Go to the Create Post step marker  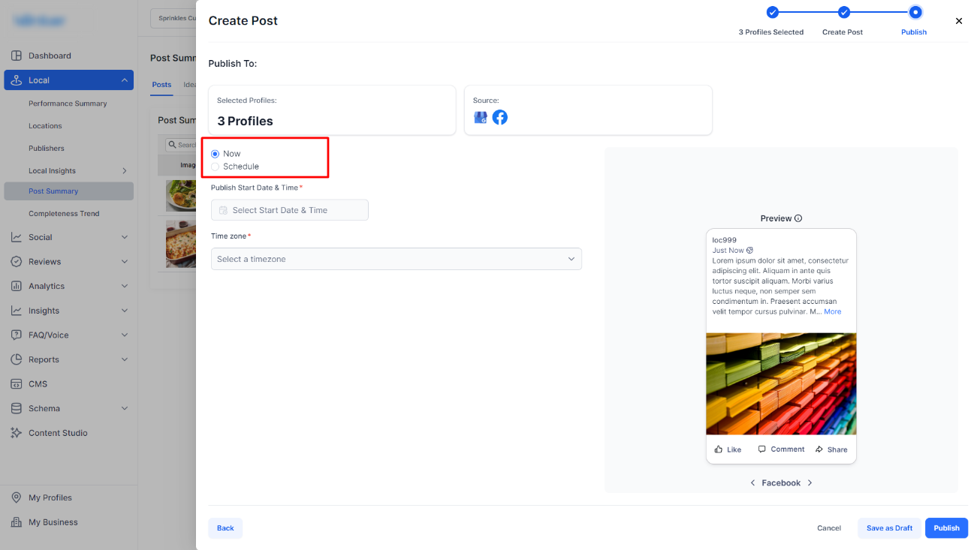tap(844, 12)
